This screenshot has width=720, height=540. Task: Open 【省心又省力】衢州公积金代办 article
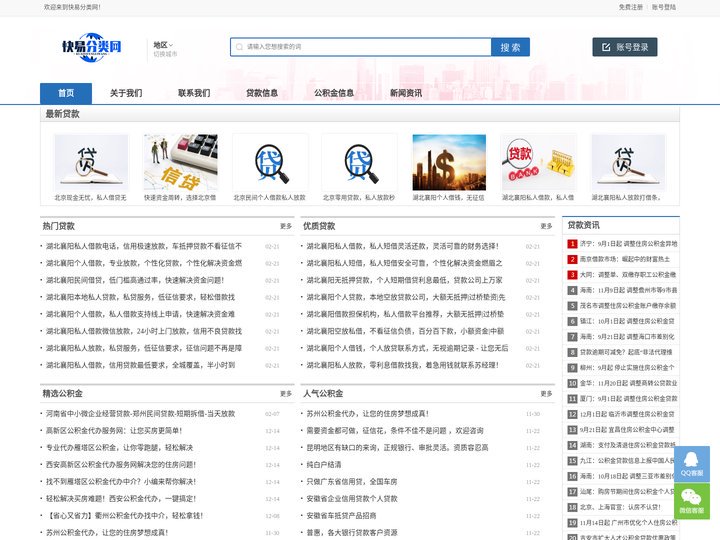coord(124,516)
